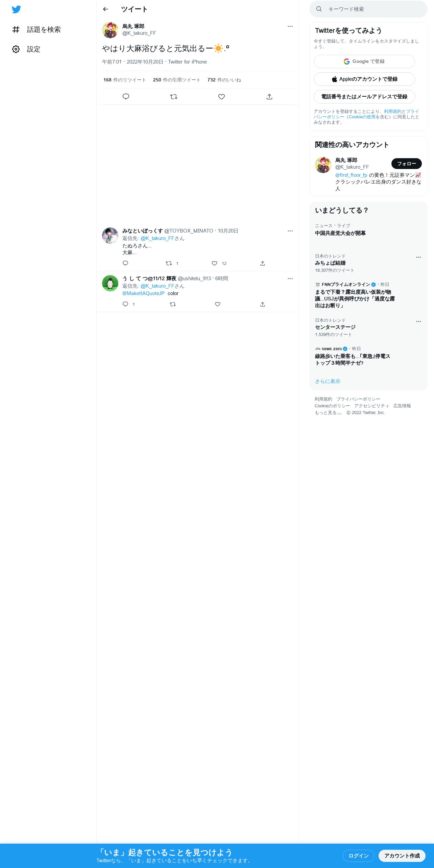Open more options on みなといぼっくす reply
The width and height of the screenshot is (434, 868).
[290, 231]
